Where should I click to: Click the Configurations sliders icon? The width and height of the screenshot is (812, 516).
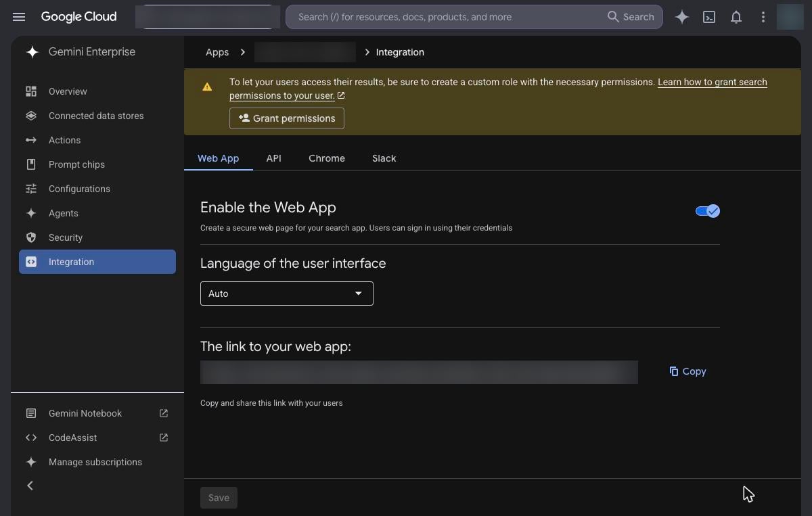31,189
